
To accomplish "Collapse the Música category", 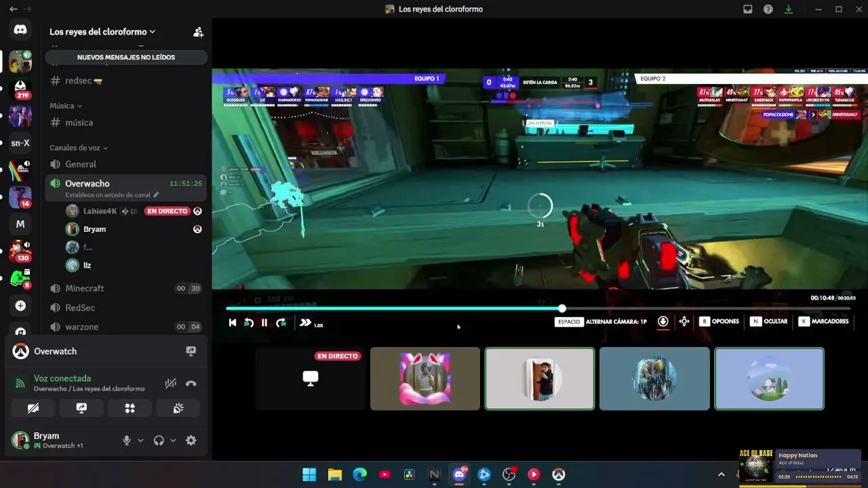I will coord(66,106).
